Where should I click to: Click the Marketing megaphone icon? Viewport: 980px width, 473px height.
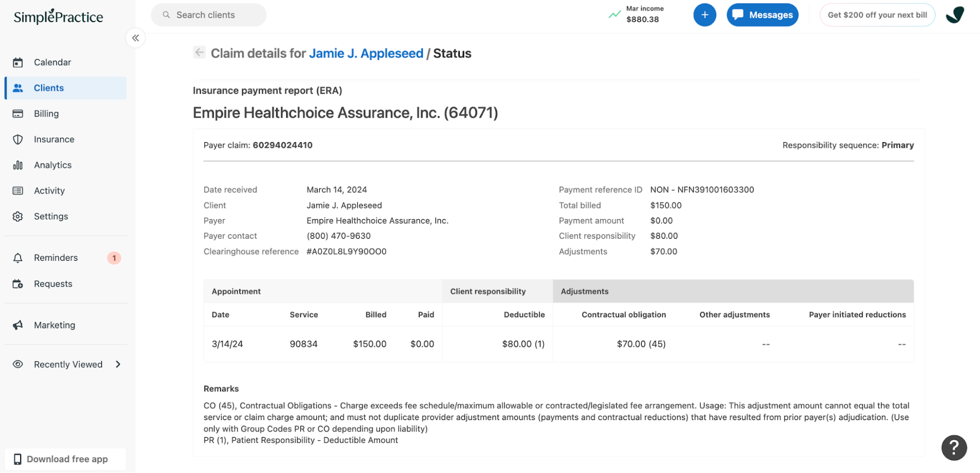18,325
